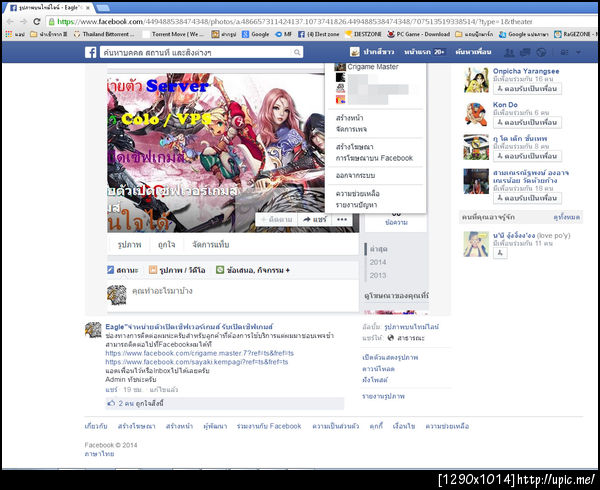Click the add-friend icon under love po'y
The width and height of the screenshot is (600, 490).
(x=500, y=253)
